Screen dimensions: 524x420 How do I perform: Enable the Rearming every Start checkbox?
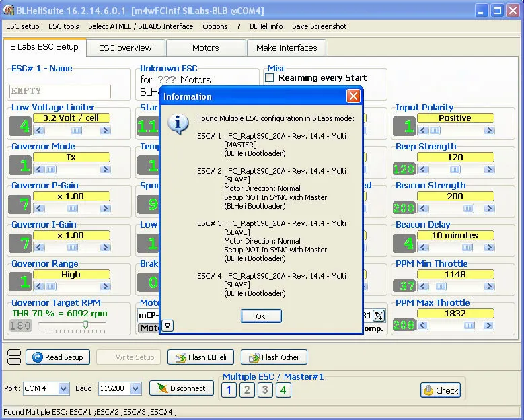coord(270,78)
